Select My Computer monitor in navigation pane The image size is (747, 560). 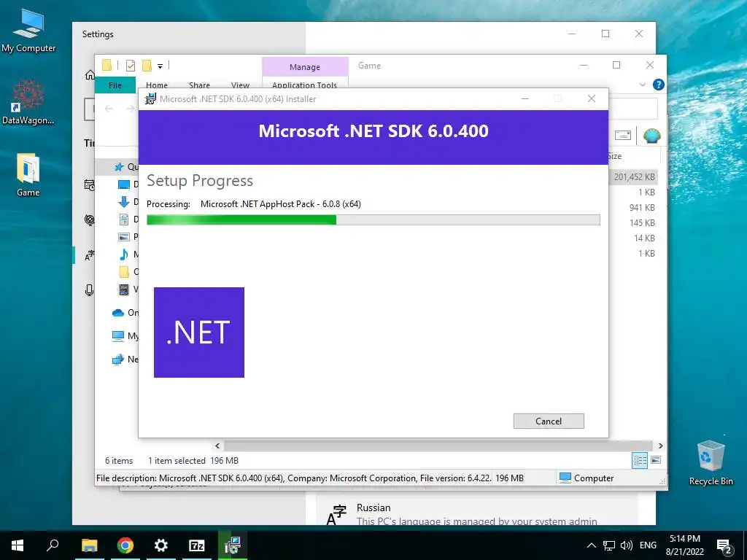pos(117,336)
